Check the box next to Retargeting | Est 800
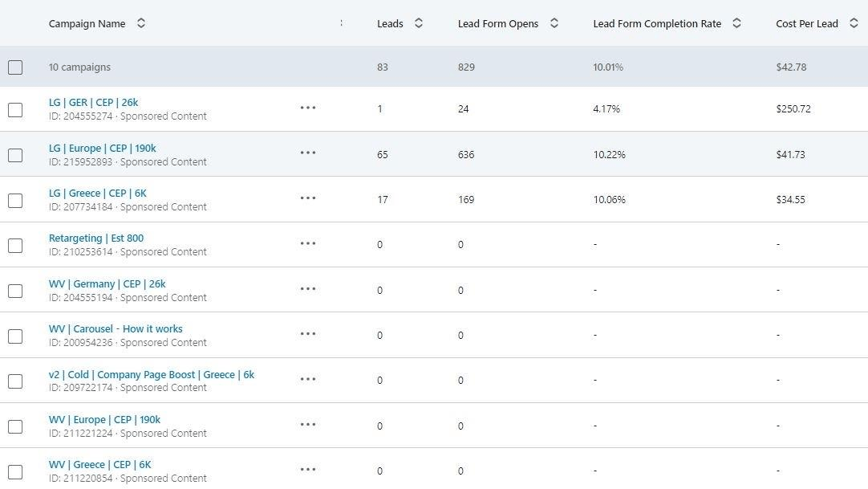Screen dimensions: 868x489 [15, 246]
